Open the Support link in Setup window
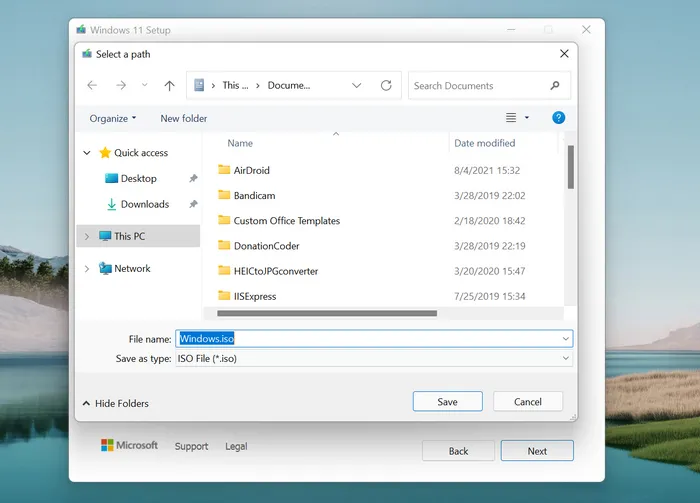700x503 pixels. pos(192,446)
